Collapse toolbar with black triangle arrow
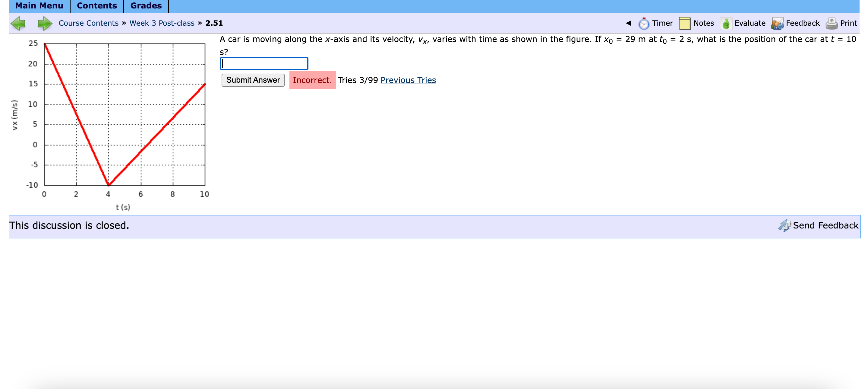The width and height of the screenshot is (868, 389). click(628, 23)
